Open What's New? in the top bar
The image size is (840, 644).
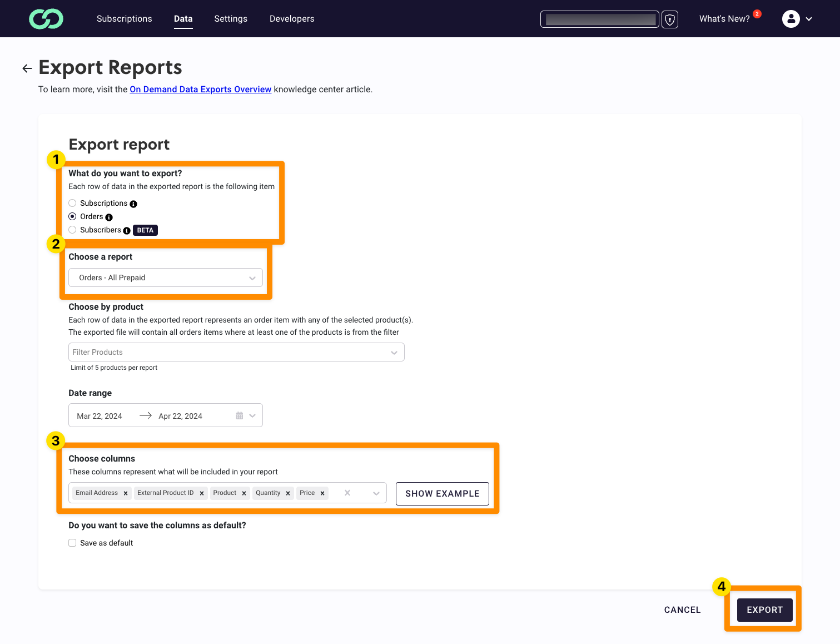tap(724, 19)
